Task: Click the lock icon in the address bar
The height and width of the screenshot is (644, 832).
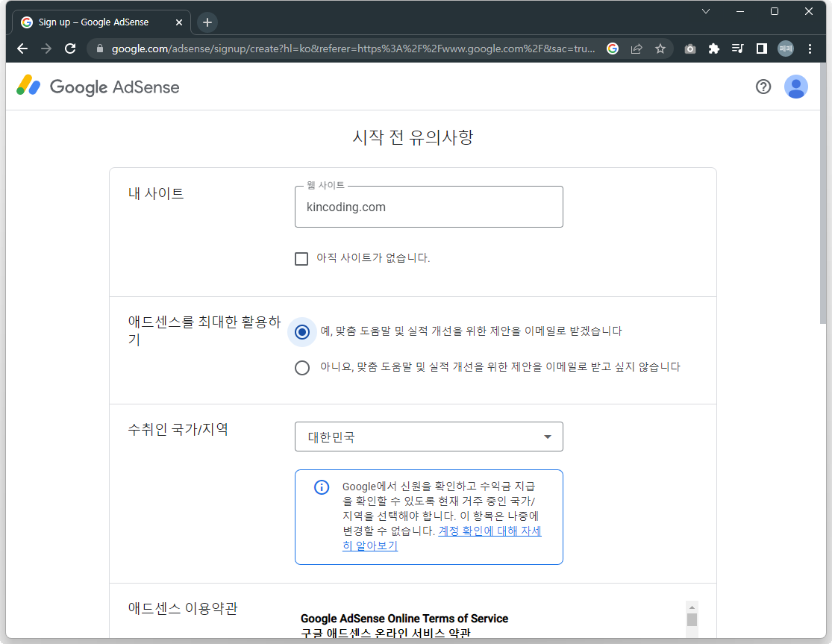Action: 100,49
